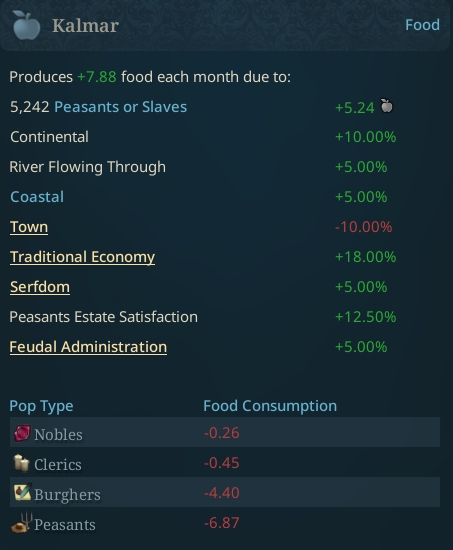Viewport: 453px width, 550px height.
Task: Click the small apple icon next to +5.24
Action: coord(387,106)
